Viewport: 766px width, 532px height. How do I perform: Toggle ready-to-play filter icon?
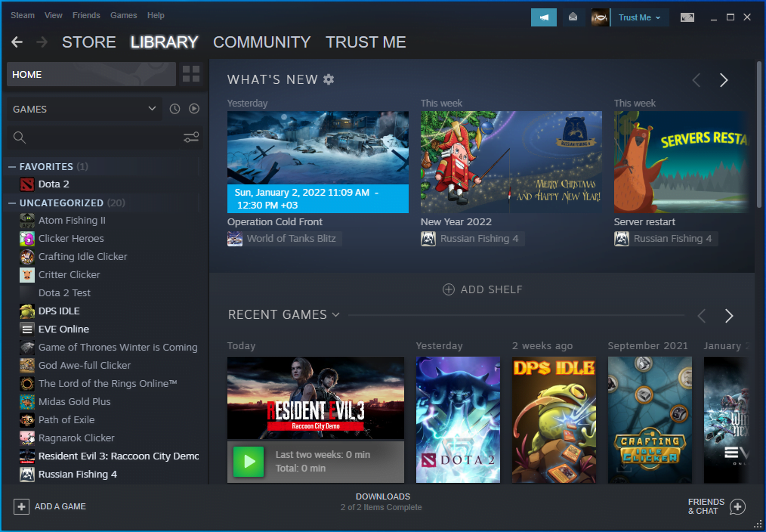194,109
